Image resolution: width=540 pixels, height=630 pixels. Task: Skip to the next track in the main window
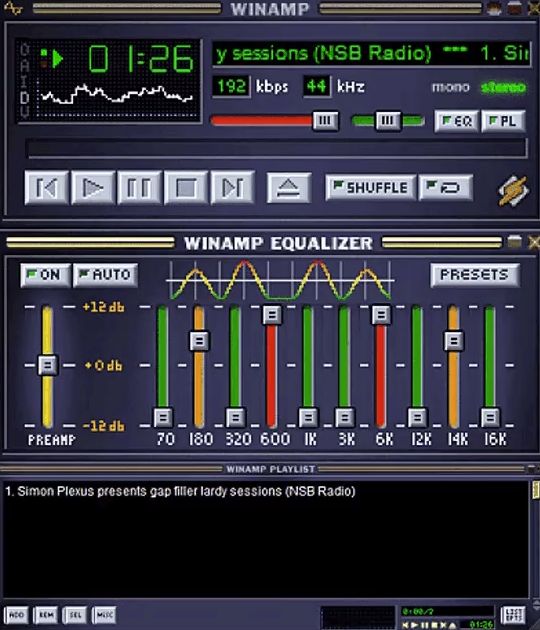233,188
